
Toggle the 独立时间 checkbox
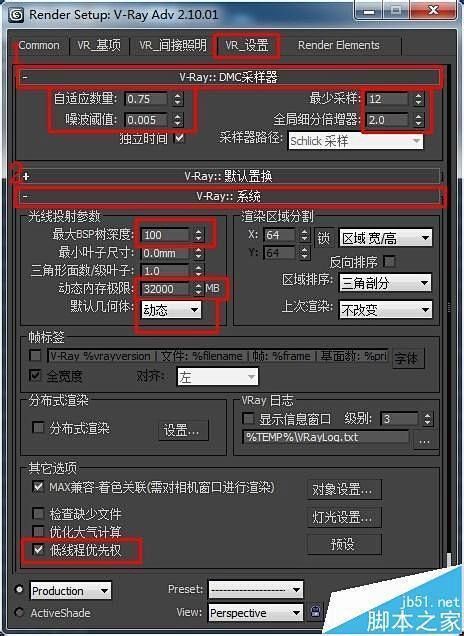(179, 138)
